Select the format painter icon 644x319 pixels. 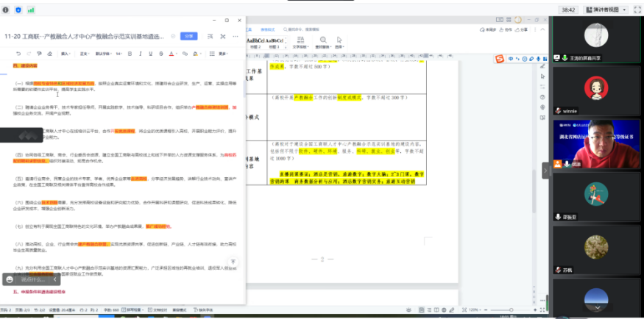coord(40,54)
